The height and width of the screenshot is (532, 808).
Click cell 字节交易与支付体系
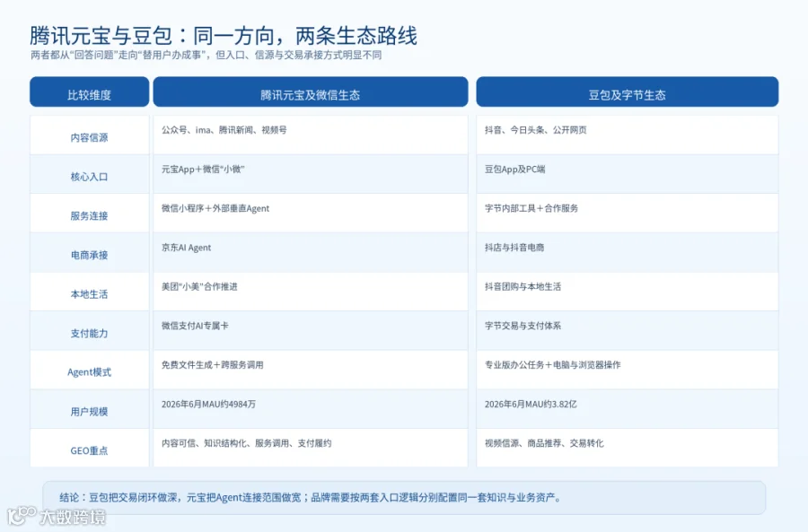[x=628, y=331]
